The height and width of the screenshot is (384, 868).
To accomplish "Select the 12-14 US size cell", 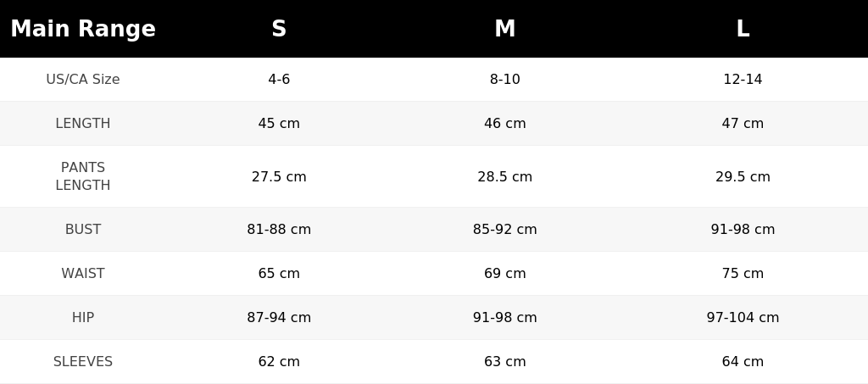I will click(743, 79).
